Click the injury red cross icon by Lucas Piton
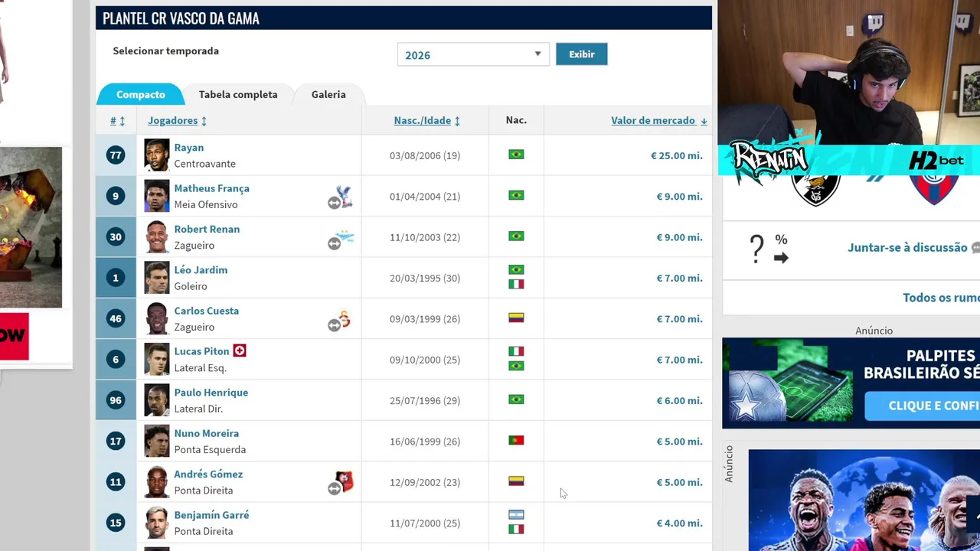This screenshot has height=551, width=980. (x=240, y=350)
